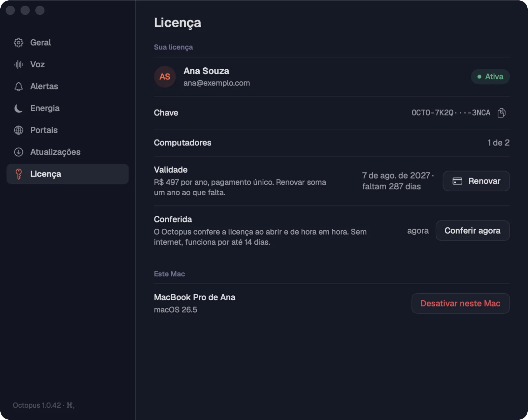This screenshot has height=420, width=528.
Task: Click the key icon beside Licença
Action: 18,174
